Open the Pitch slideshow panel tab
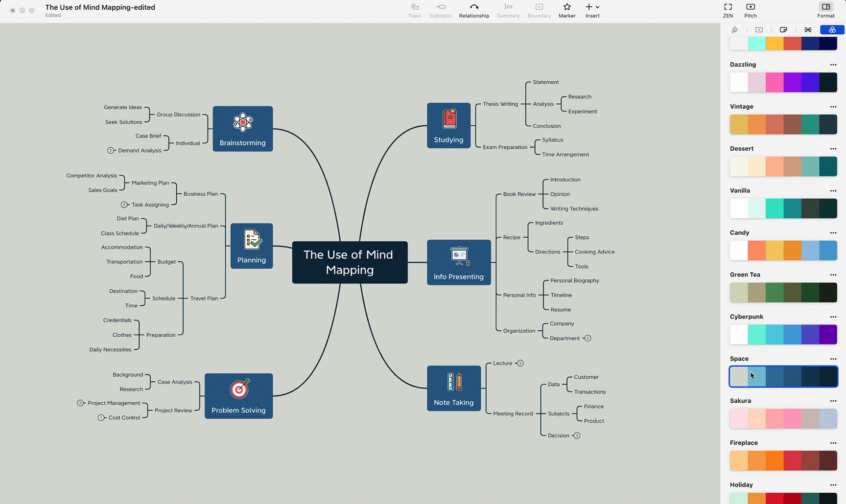This screenshot has width=846, height=504. 759,30
